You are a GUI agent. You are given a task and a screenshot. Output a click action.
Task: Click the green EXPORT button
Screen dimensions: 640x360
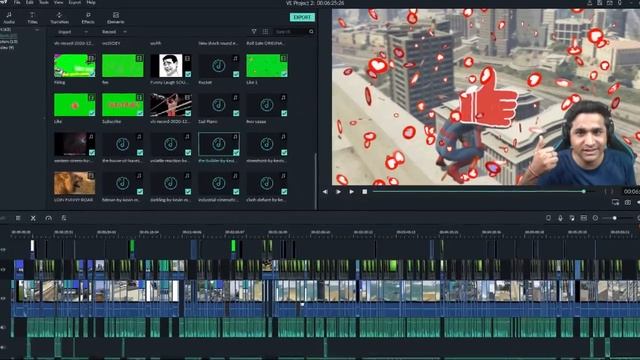(302, 17)
